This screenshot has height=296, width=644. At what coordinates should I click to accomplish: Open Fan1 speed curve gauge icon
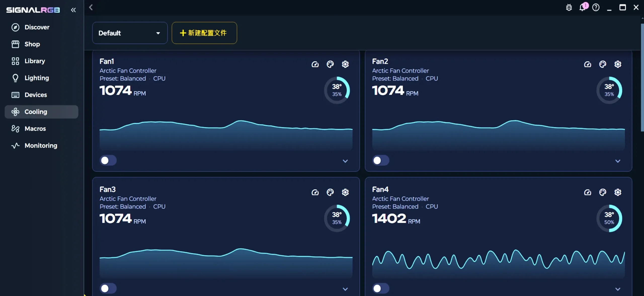[315, 64]
